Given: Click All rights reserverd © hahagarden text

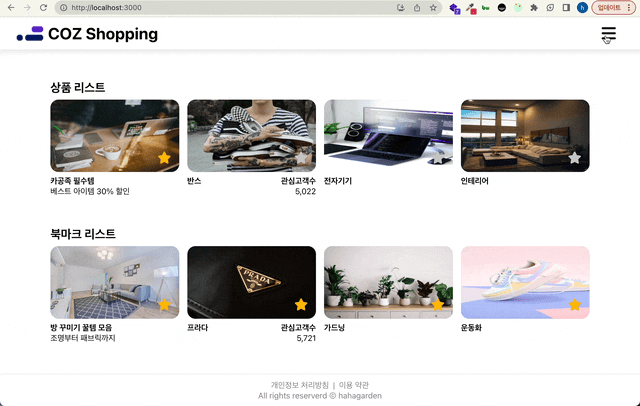Looking at the screenshot, I should 320,395.
